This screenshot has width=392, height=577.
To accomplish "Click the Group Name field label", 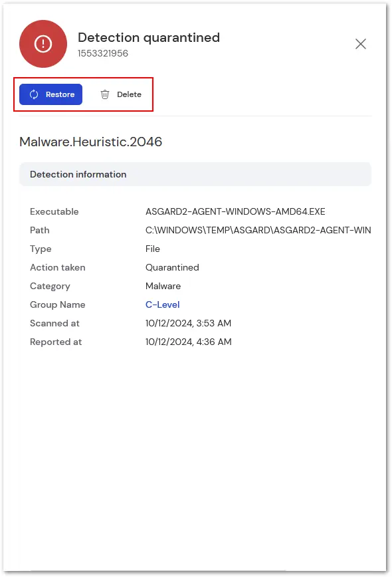I will pos(58,304).
